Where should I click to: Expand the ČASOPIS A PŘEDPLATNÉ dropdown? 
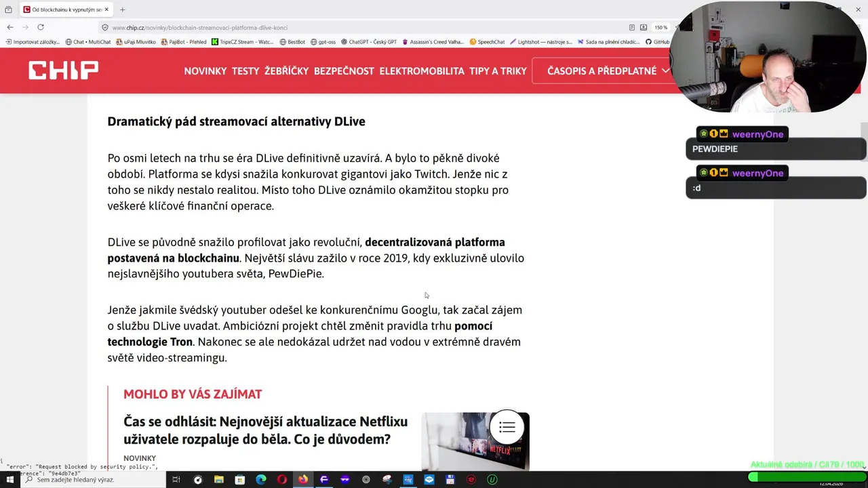(608, 70)
